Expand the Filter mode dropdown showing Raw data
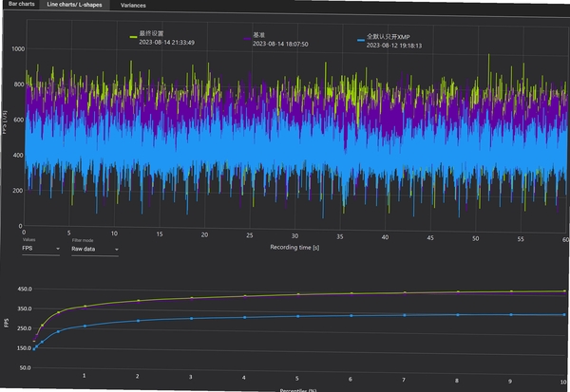Screen dimensions: 570x392 94,250
